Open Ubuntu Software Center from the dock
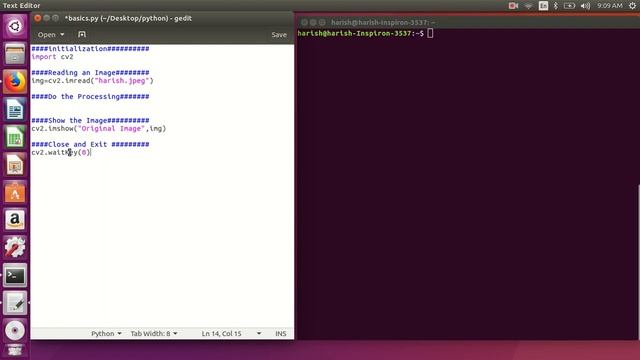Image resolution: width=640 pixels, height=360 pixels. click(x=15, y=192)
